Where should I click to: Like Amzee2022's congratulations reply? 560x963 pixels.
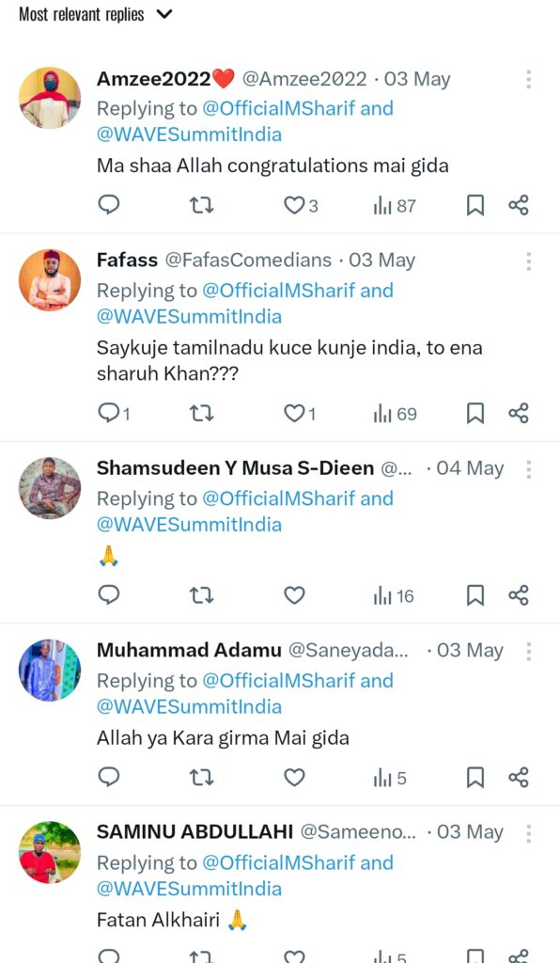click(293, 205)
